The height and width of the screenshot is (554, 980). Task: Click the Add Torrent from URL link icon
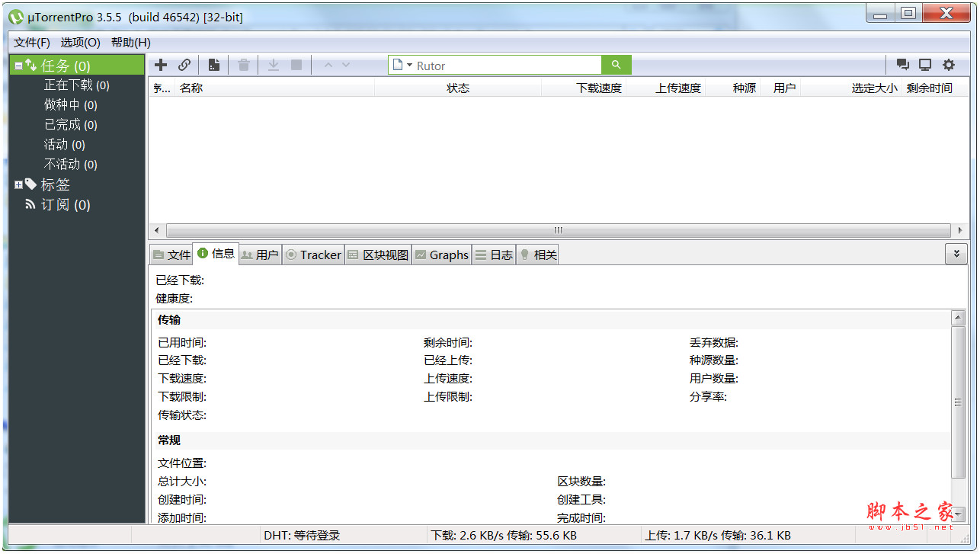[x=184, y=66]
